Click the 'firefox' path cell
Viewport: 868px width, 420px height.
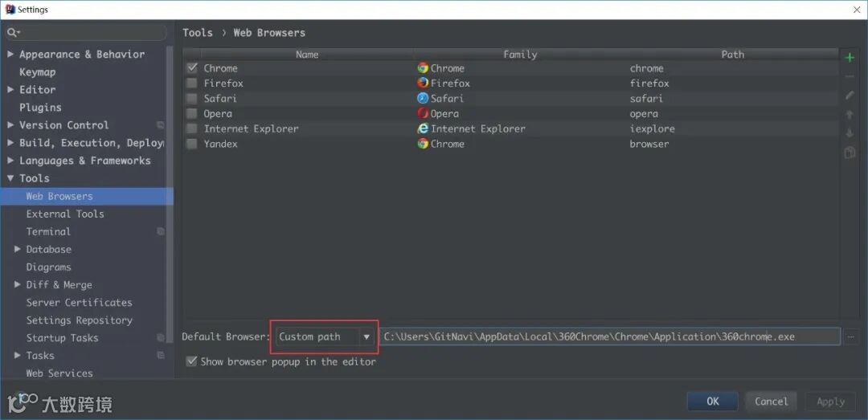649,83
